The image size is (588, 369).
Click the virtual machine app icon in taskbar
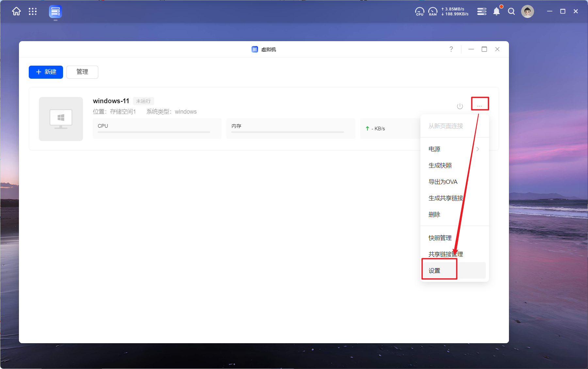[x=56, y=12]
